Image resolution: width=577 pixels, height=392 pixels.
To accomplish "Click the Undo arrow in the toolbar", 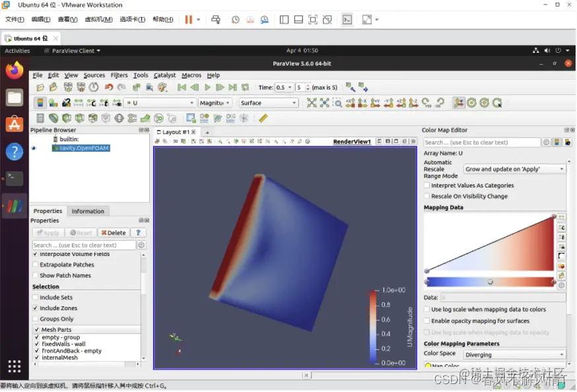I will [108, 88].
